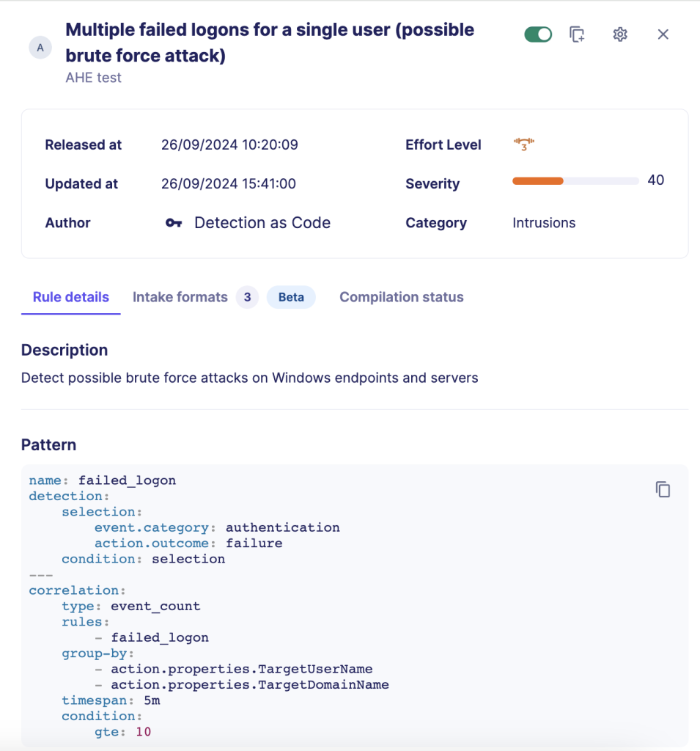Click the 'group-by:' line in the pattern
Image resolution: width=700 pixels, height=751 pixels.
(97, 653)
